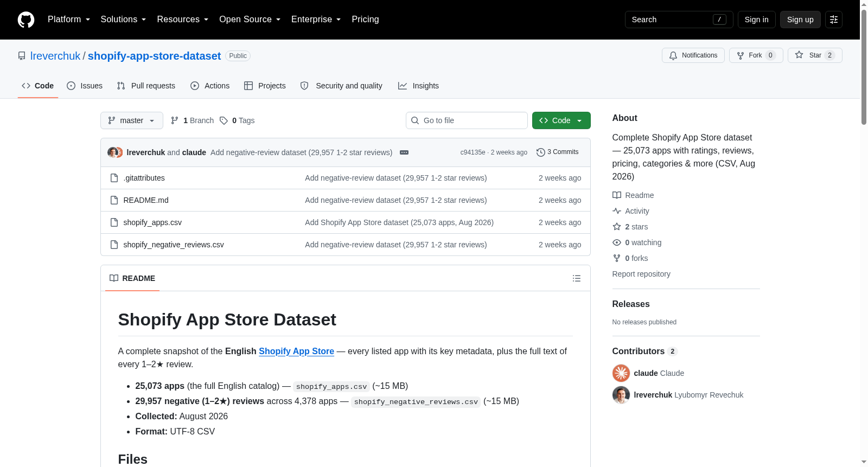This screenshot has width=868, height=467.
Task: Click Report repository link
Action: (641, 274)
